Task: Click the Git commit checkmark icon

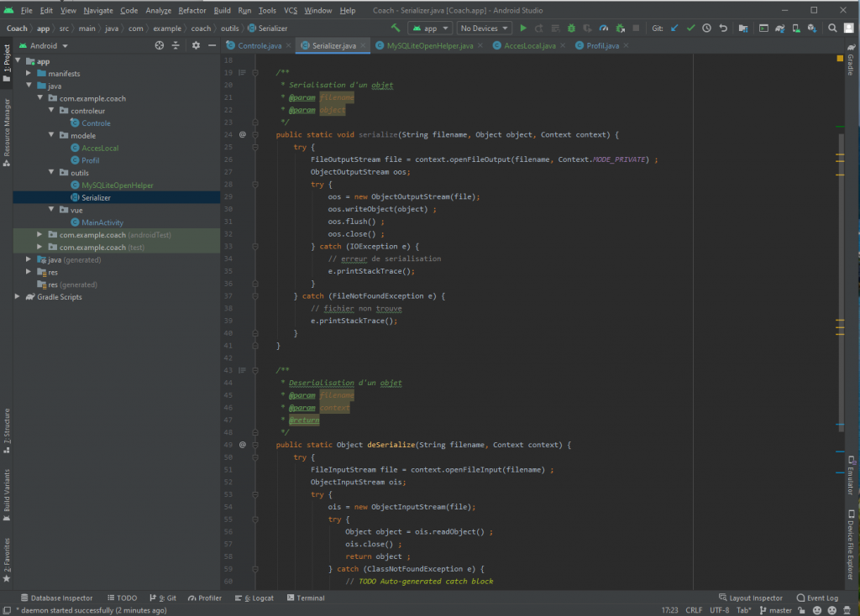Action: pyautogui.click(x=690, y=28)
